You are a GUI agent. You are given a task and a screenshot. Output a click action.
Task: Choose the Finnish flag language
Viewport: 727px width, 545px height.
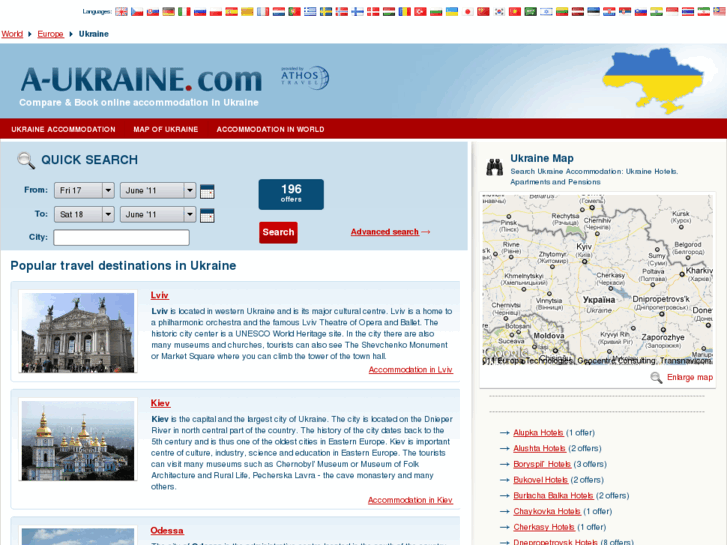357,12
